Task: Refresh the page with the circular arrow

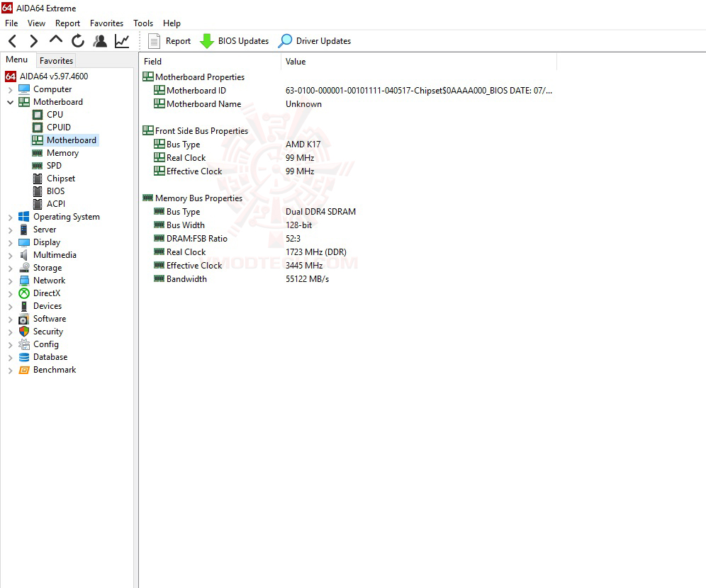Action: coord(78,41)
